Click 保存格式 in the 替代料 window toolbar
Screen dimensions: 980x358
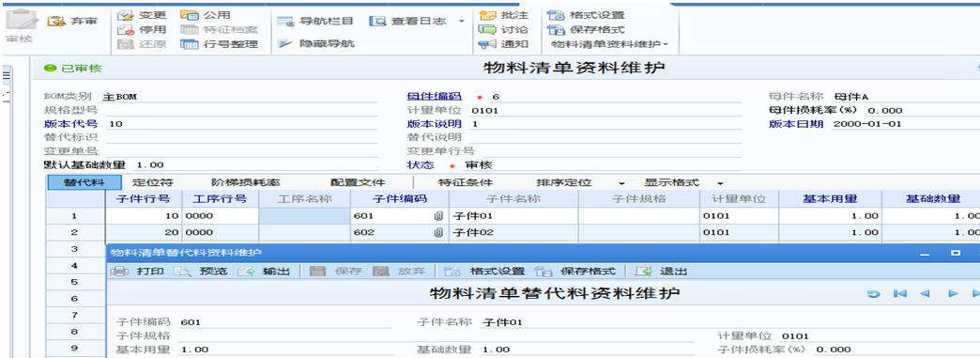pyautogui.click(x=575, y=272)
